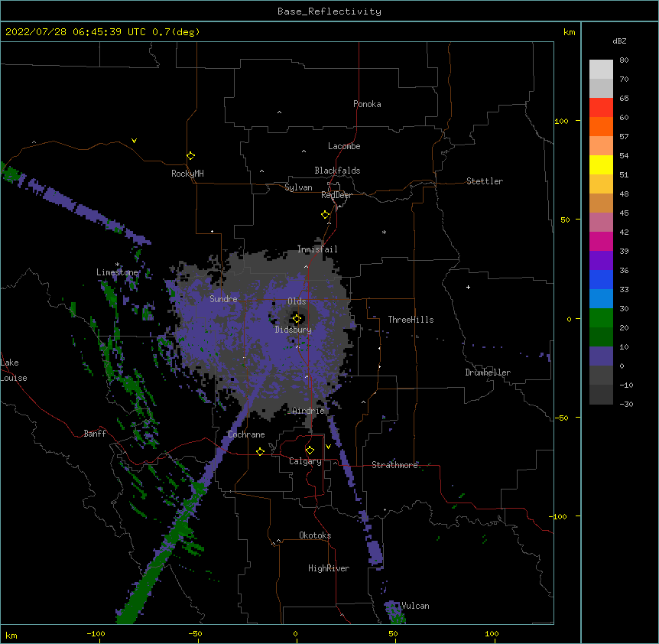The height and width of the screenshot is (644, 659).
Task: Click the ThreeHills label
Action: click(411, 320)
